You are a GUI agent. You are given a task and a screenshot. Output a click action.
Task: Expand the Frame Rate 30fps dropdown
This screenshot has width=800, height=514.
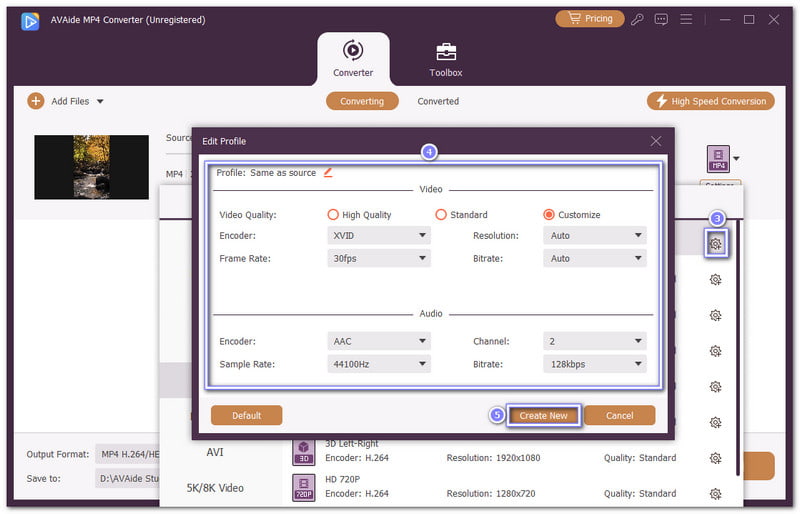pyautogui.click(x=379, y=258)
